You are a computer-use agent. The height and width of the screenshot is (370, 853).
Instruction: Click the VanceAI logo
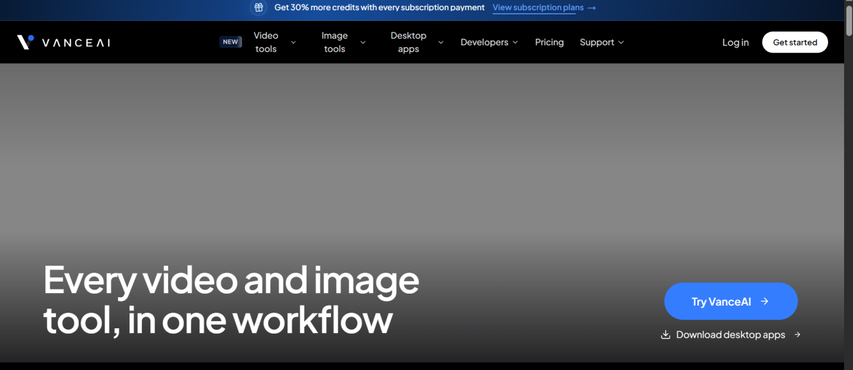pos(63,42)
